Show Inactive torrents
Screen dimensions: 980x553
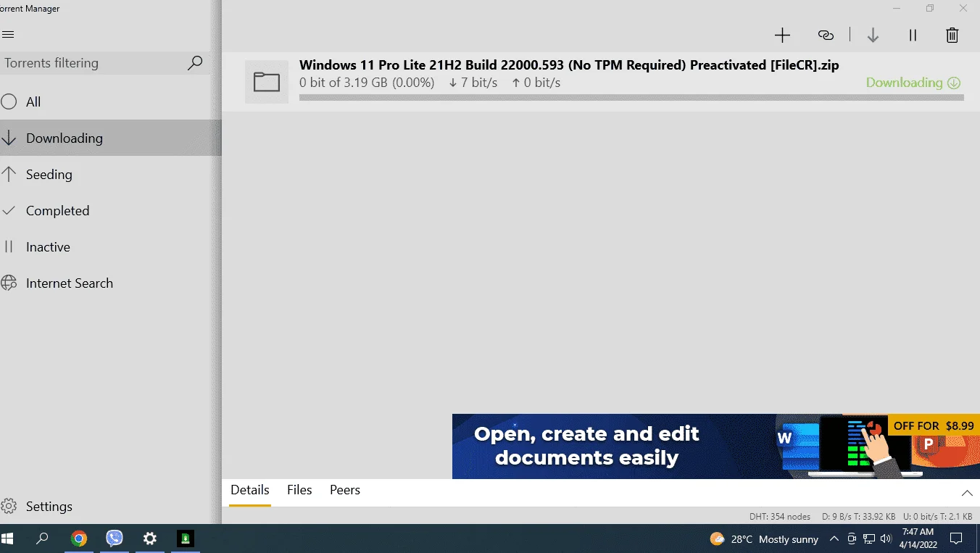110,247
